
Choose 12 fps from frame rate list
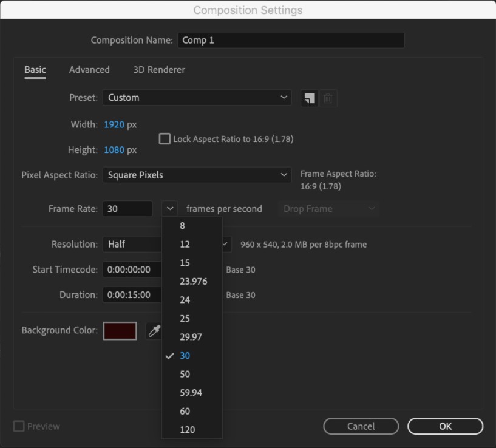pos(192,244)
